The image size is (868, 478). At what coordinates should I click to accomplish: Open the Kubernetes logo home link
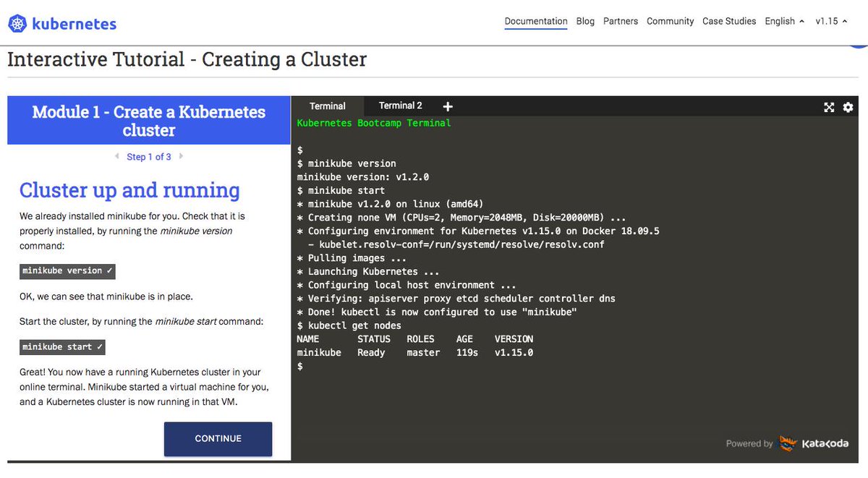[x=62, y=24]
